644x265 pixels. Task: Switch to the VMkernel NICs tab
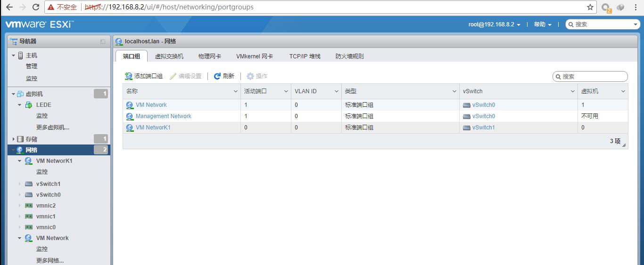[x=255, y=56]
